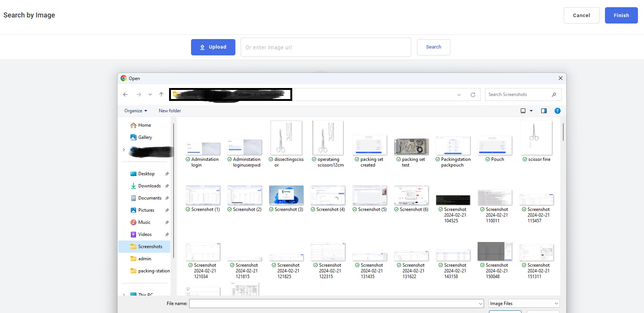644x313 pixels.
Task: Click the Finish button
Action: (621, 16)
